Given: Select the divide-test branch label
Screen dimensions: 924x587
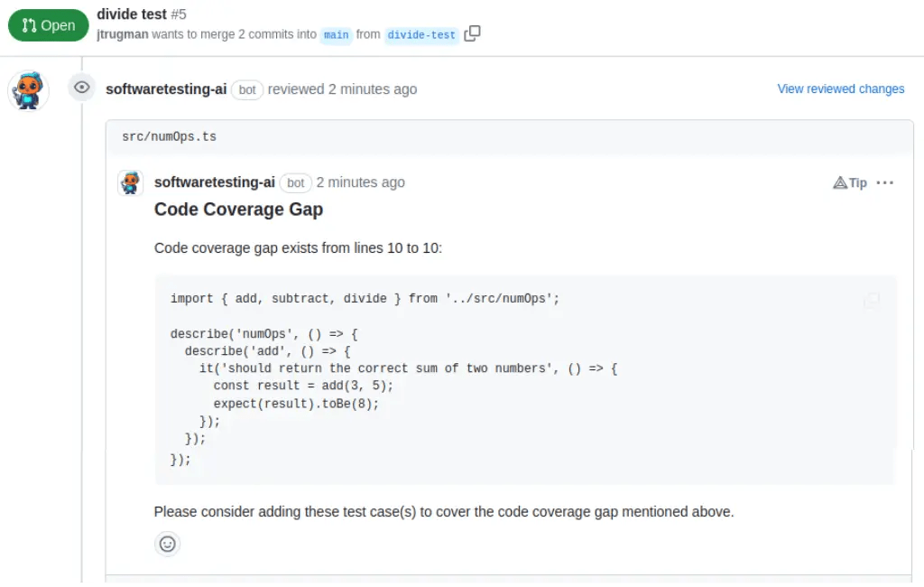Looking at the screenshot, I should 420,34.
